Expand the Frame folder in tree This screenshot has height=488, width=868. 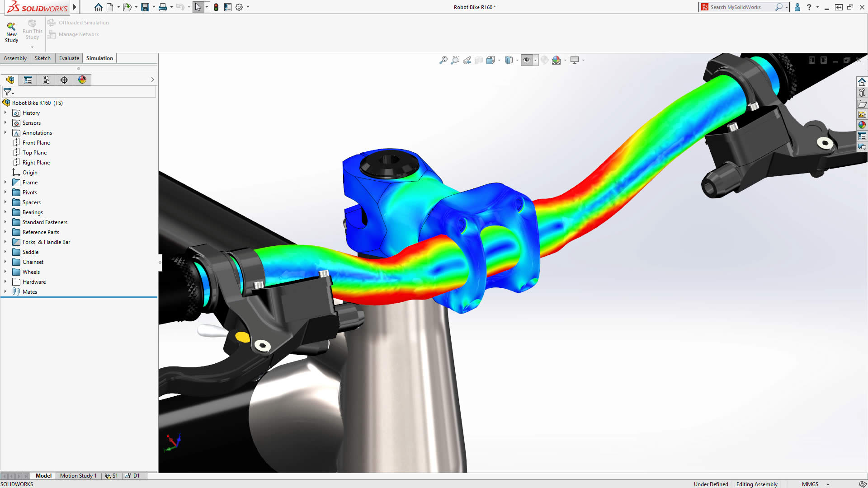(5, 183)
